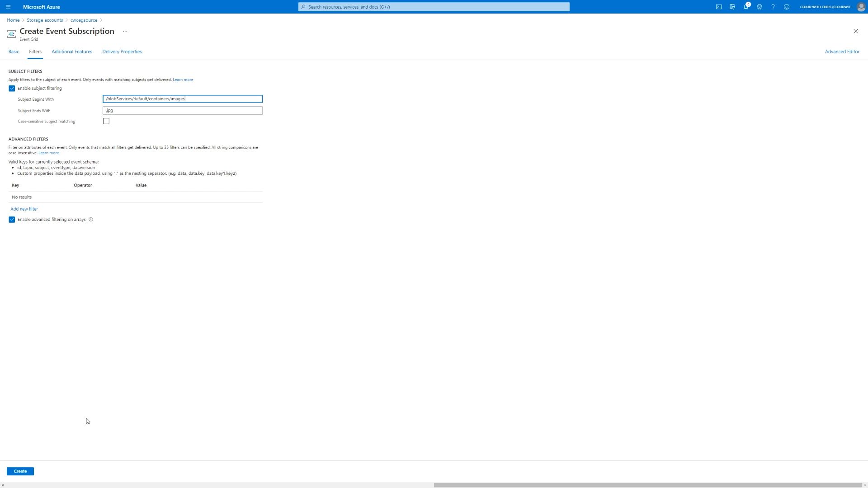Check Case-sensitive subject matching
The height and width of the screenshot is (488, 868).
point(106,121)
